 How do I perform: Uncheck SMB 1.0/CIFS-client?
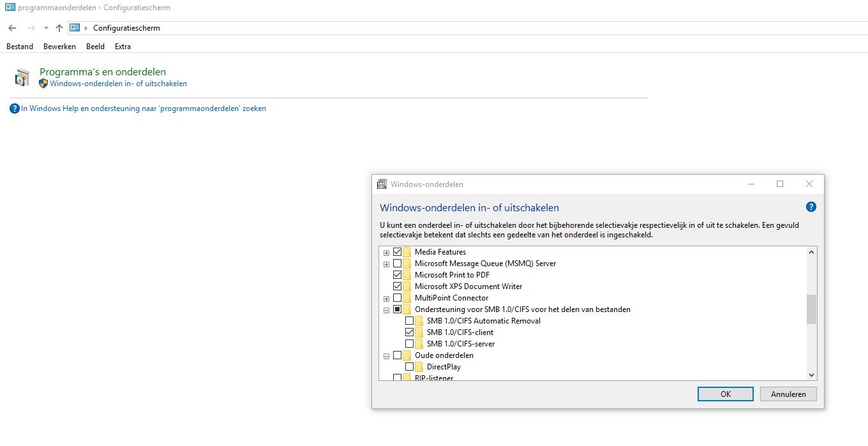(410, 332)
